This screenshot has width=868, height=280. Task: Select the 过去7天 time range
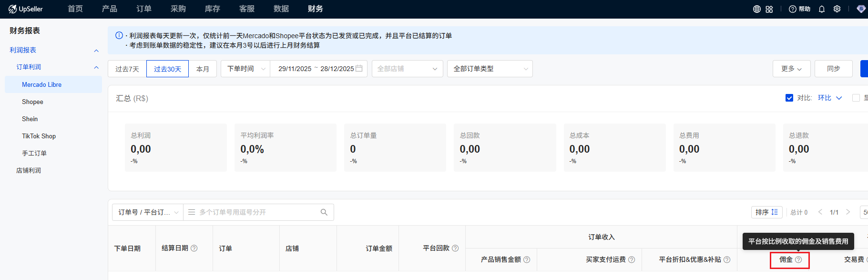(127, 69)
